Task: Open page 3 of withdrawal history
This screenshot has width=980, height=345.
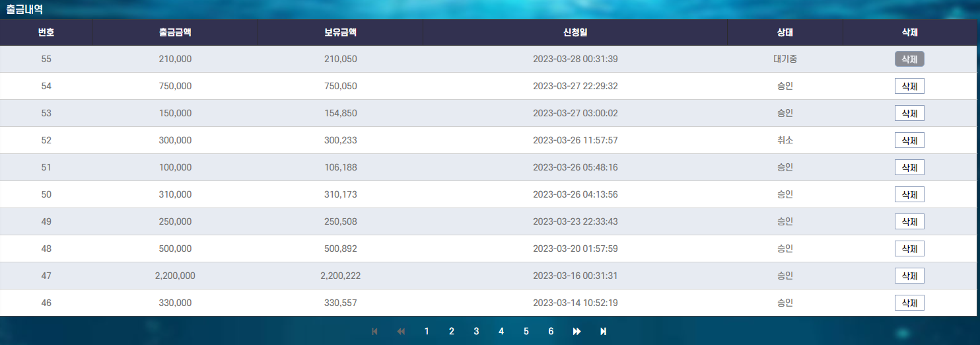Action: click(476, 331)
